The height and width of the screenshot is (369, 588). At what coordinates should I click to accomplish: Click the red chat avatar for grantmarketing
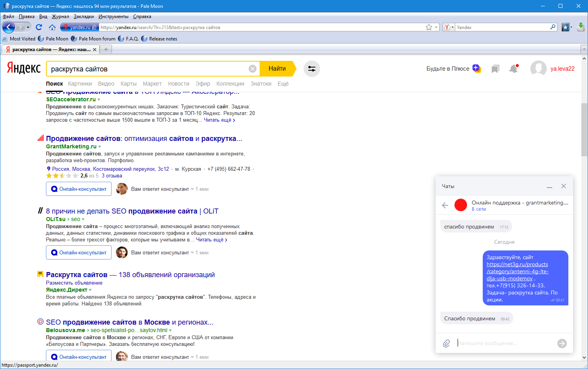(461, 205)
